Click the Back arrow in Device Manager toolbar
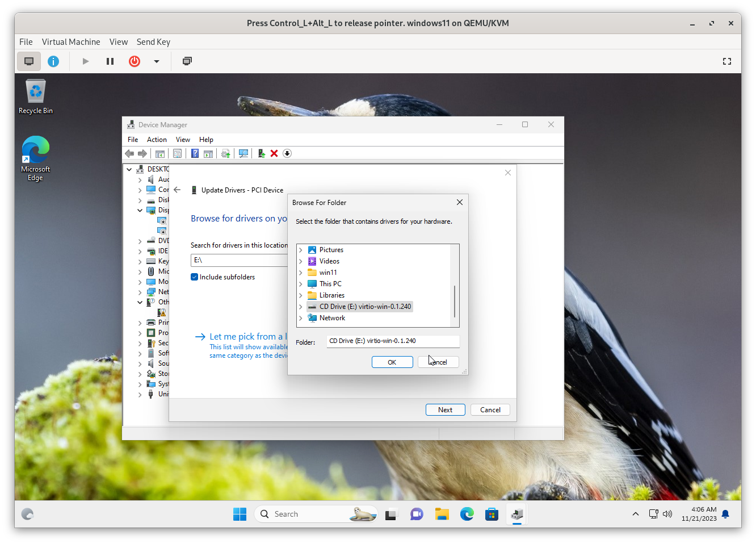Viewport: 756px width, 544px height. 129,153
